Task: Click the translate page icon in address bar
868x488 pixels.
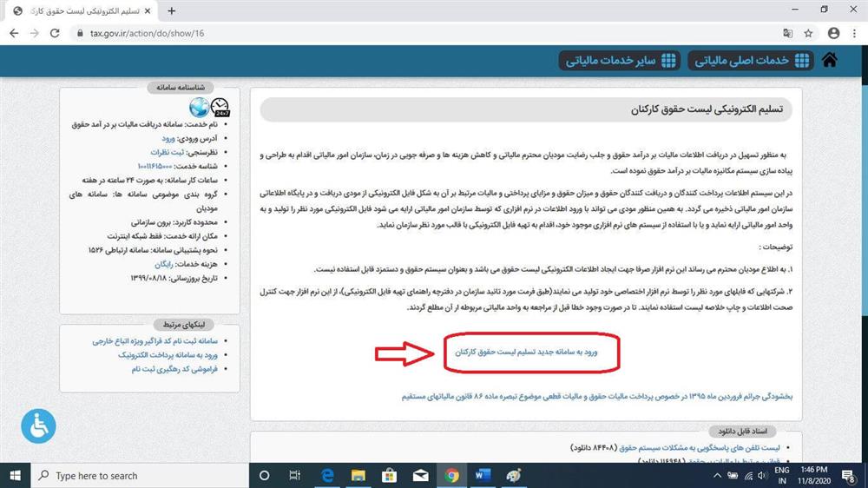Action: (787, 33)
